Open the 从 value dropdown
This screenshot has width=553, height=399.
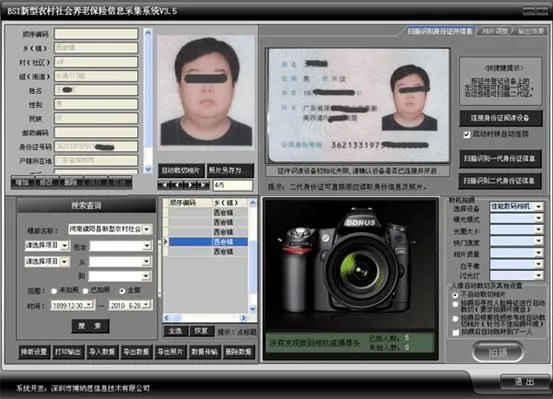(147, 261)
